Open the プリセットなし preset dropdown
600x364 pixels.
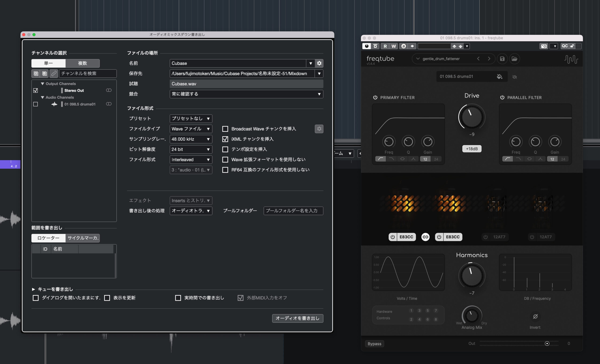pos(191,119)
